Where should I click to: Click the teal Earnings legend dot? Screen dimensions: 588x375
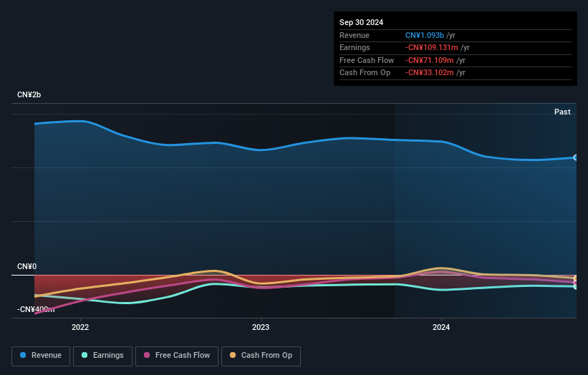(x=85, y=355)
